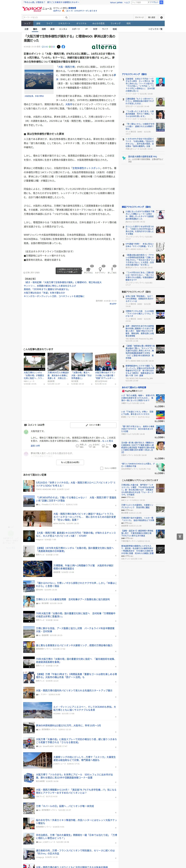Expand comment with …もっと見る link
Viewport: 186px width, 868px height.
[x=107, y=441]
